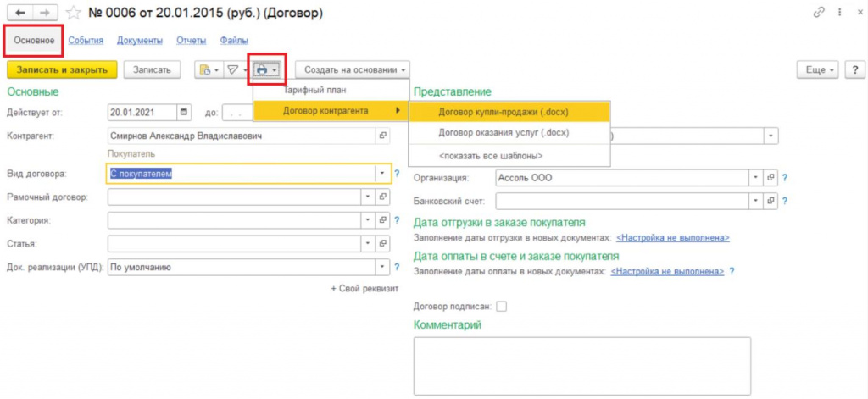868x399 pixels.
Task: Switch to the Файлы tab
Action: coord(234,40)
